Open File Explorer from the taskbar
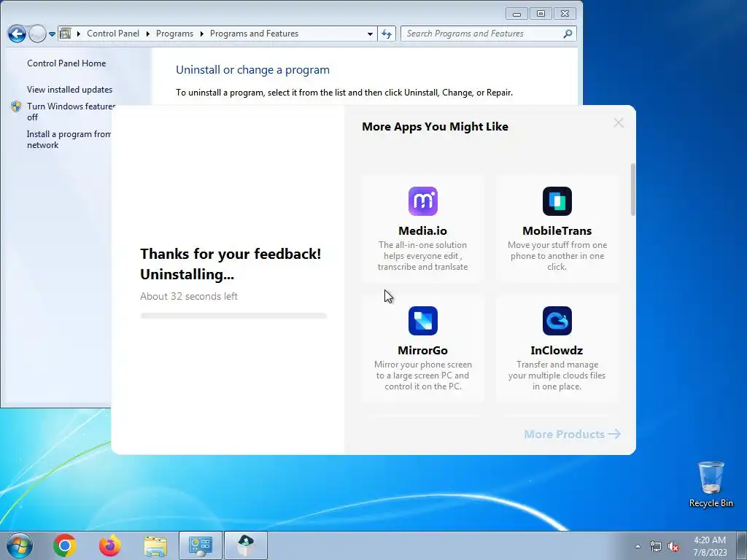Image resolution: width=747 pixels, height=560 pixels. (x=155, y=545)
